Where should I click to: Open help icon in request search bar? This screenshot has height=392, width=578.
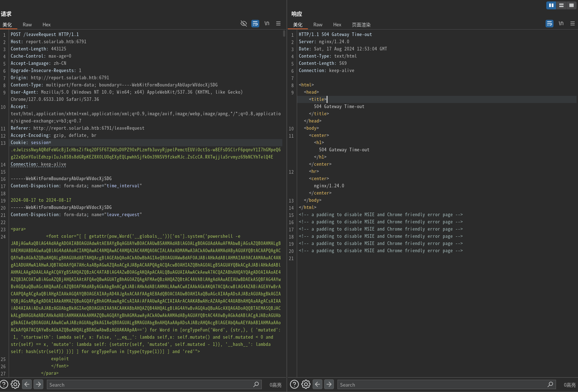click(4, 384)
